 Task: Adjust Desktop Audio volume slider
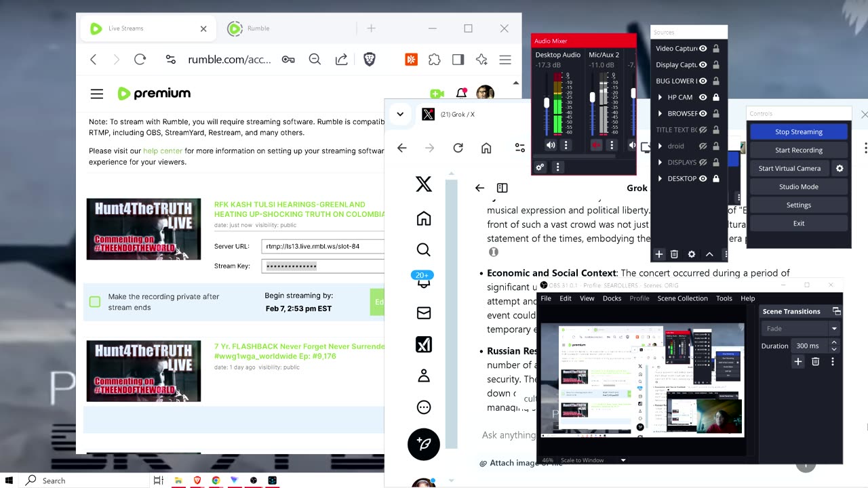pyautogui.click(x=547, y=103)
